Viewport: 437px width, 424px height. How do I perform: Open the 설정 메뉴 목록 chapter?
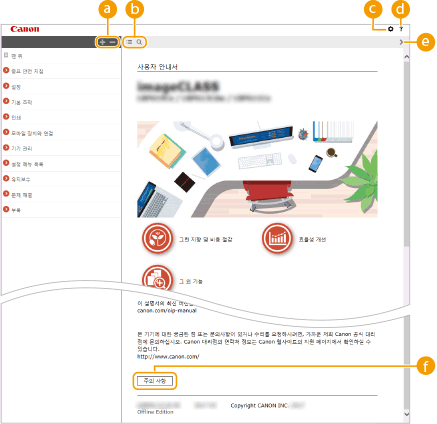(27, 164)
